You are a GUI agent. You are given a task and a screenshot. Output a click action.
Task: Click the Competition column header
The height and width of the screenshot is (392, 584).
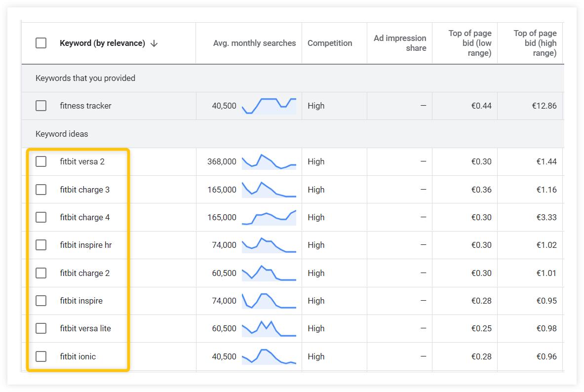click(329, 43)
